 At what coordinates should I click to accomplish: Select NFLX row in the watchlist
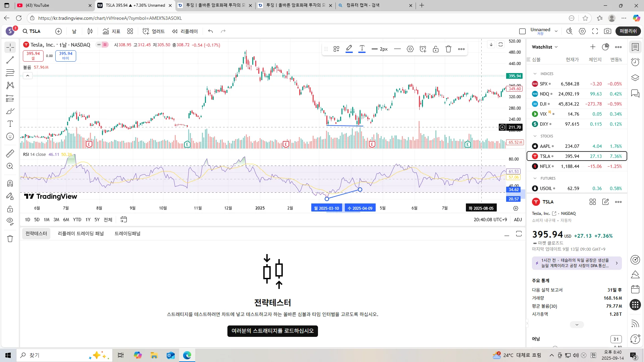(577, 166)
